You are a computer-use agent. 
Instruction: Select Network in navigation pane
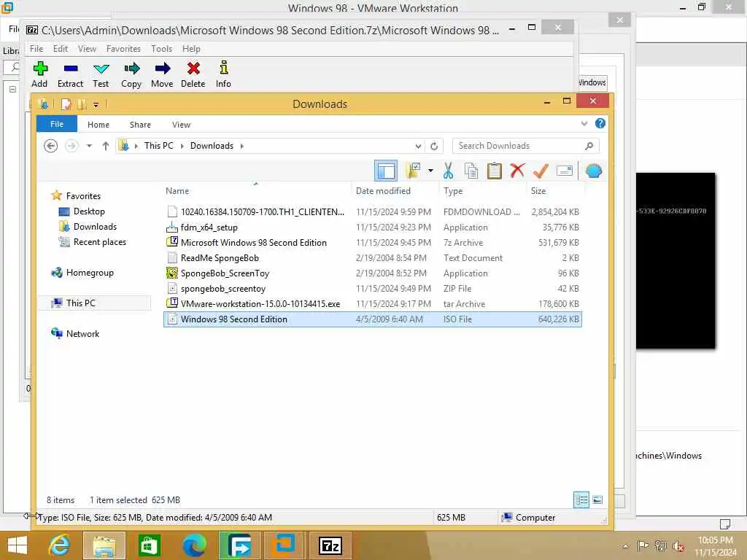point(82,334)
